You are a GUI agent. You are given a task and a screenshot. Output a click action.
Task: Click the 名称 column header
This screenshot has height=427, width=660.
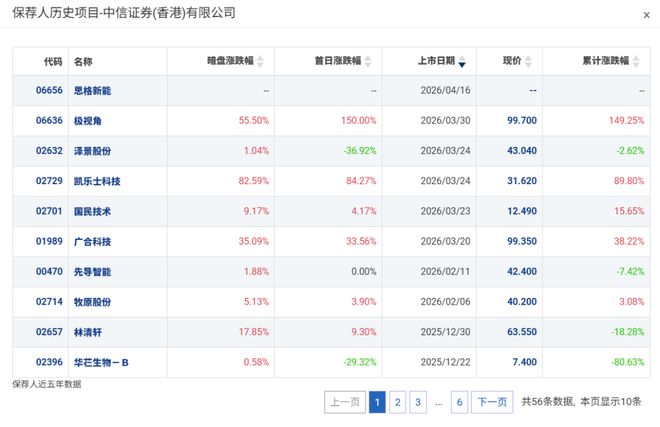[x=82, y=61]
